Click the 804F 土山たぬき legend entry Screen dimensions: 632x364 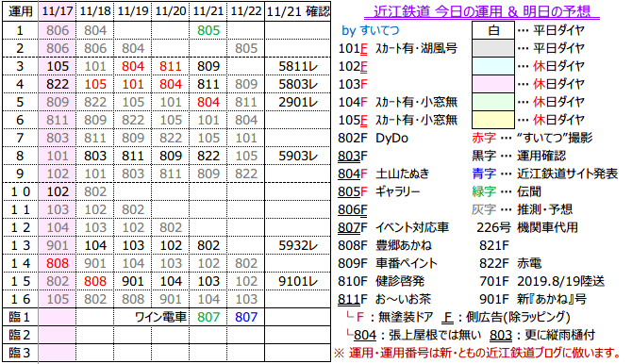[384, 174]
